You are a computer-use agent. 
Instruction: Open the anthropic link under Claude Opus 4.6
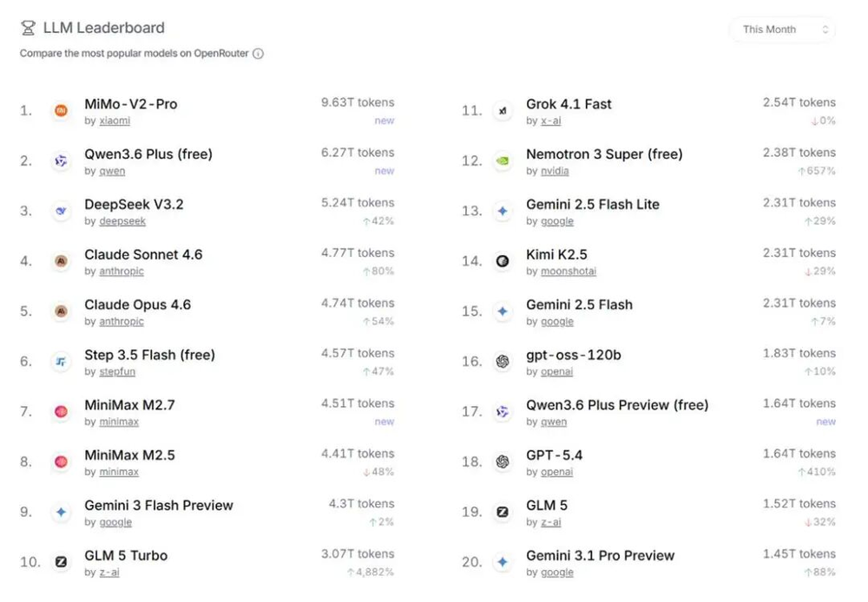122,322
